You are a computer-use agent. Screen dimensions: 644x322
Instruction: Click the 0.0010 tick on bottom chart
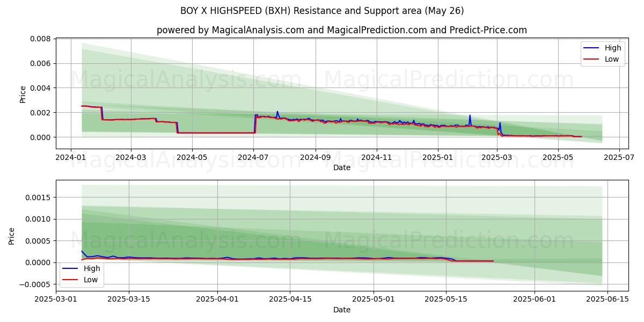pyautogui.click(x=39, y=219)
